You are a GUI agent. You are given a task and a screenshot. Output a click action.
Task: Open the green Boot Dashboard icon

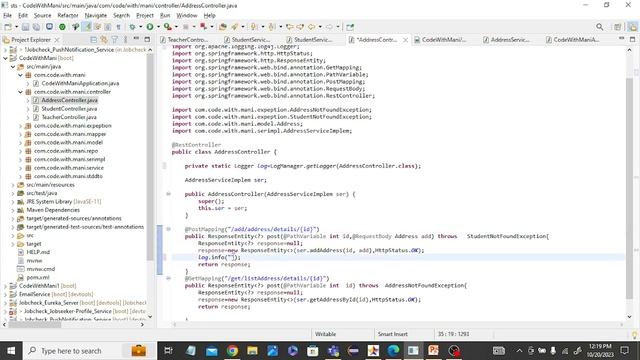tap(62, 27)
